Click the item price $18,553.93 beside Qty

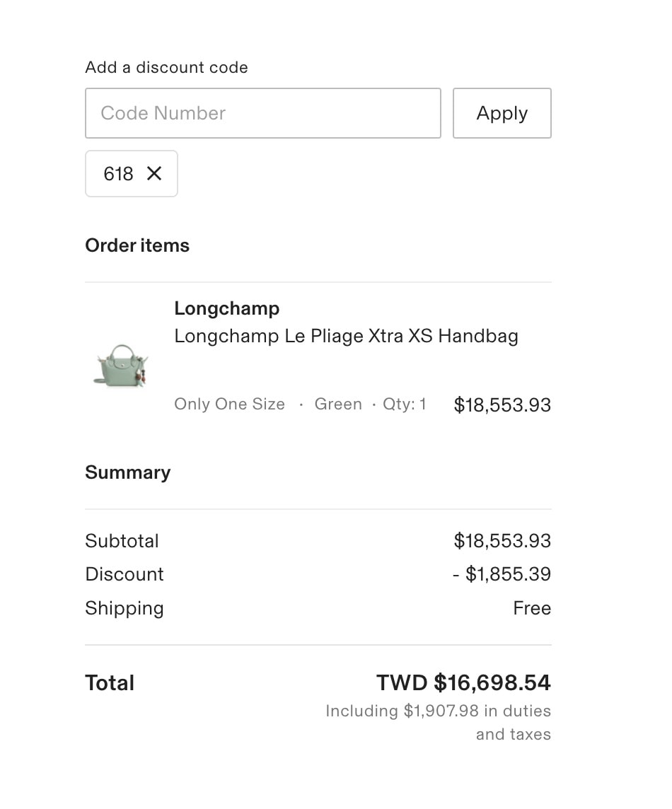pos(502,404)
